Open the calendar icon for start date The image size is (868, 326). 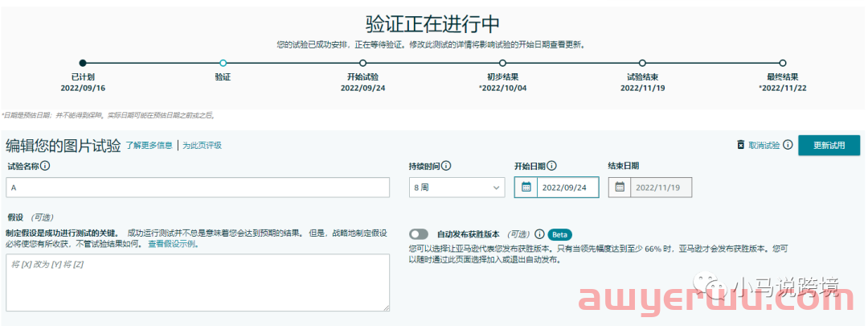pyautogui.click(x=526, y=188)
